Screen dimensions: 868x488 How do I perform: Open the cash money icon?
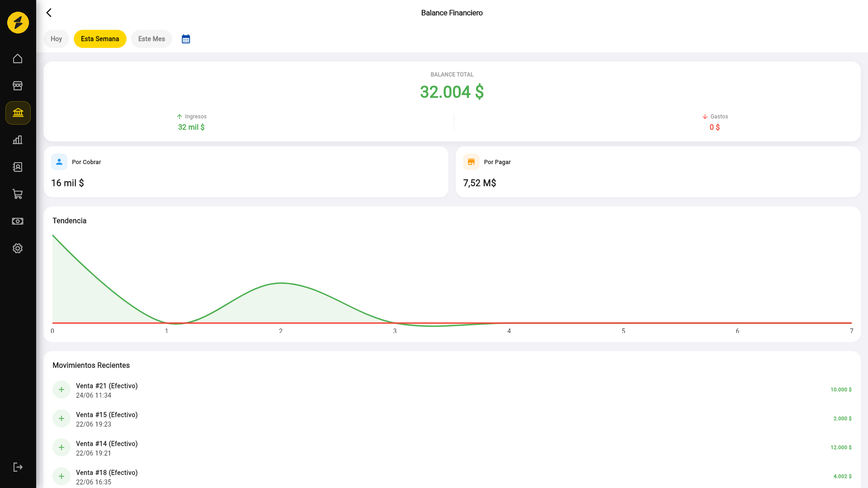(x=18, y=221)
